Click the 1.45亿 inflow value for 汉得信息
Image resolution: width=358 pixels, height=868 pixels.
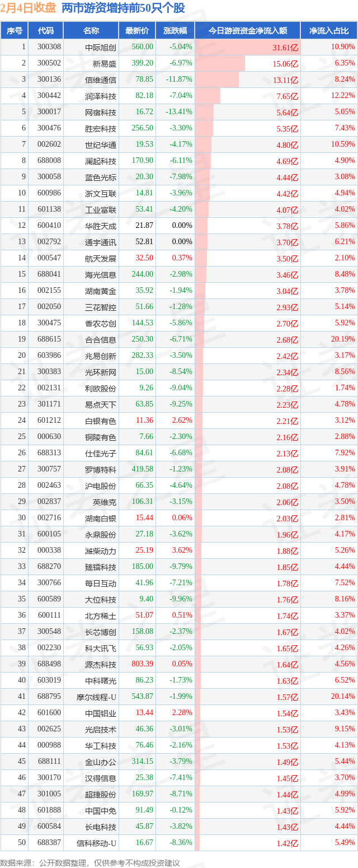tap(288, 778)
